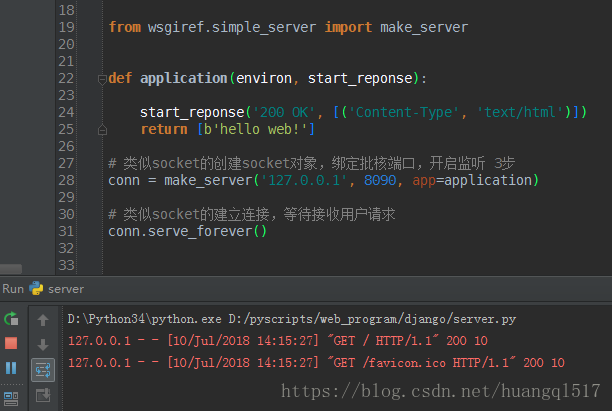Click the up arrow in the Run panel
Image resolution: width=612 pixels, height=411 pixels.
coord(43,320)
